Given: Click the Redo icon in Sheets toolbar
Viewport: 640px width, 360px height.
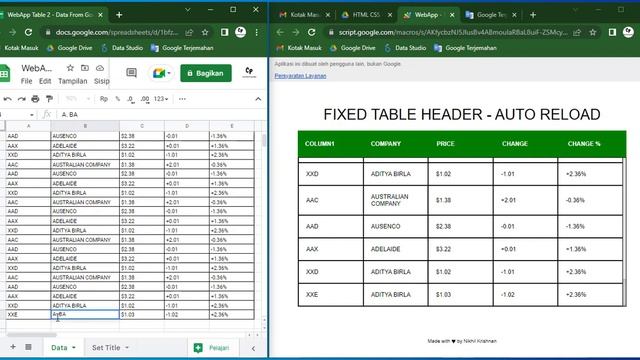Looking at the screenshot, I should pos(22,99).
